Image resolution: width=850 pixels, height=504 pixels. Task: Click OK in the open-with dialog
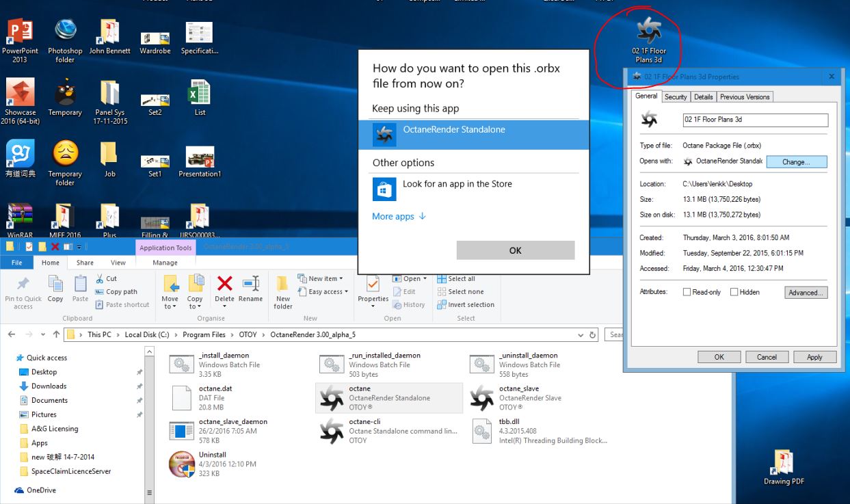pos(516,250)
